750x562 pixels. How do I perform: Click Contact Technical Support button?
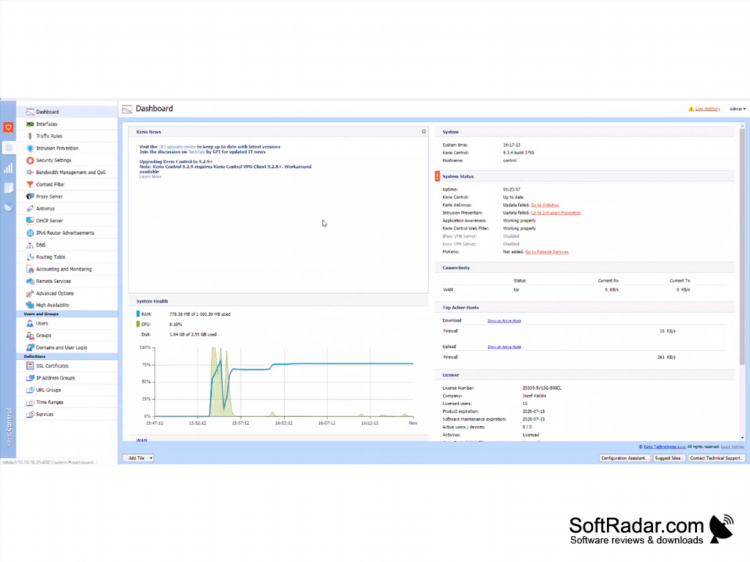coord(716,458)
